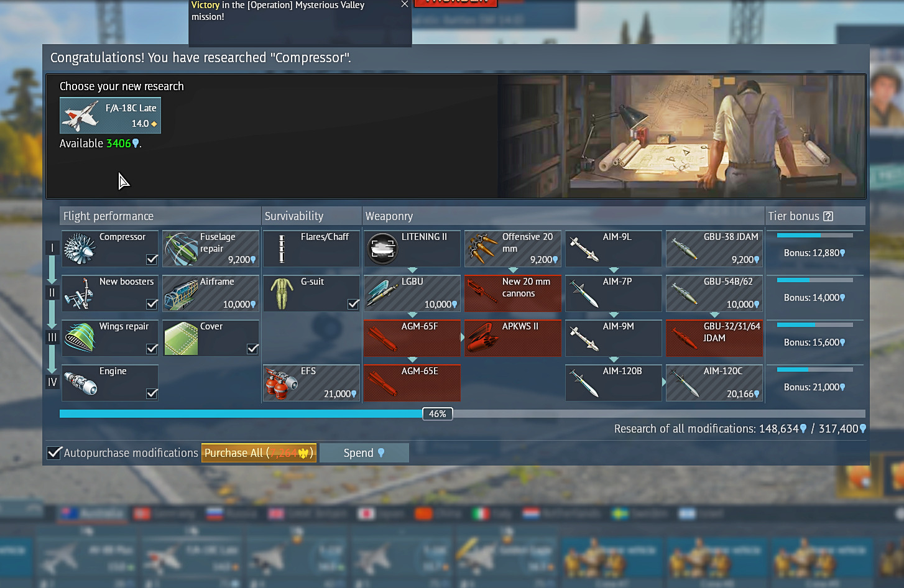Select the LITENING II targeting pod icon
The image size is (904, 588).
[382, 249]
